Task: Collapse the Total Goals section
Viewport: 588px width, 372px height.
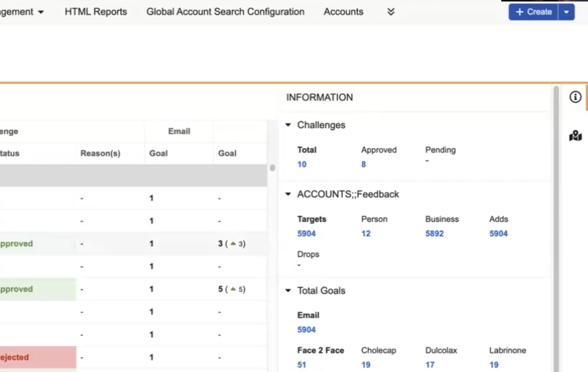Action: 288,290
